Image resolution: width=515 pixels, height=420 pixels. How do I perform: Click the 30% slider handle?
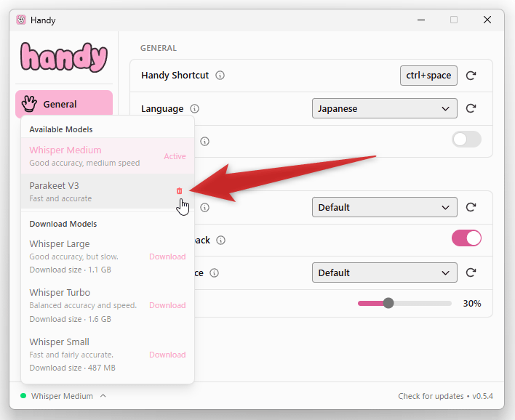[x=388, y=303]
